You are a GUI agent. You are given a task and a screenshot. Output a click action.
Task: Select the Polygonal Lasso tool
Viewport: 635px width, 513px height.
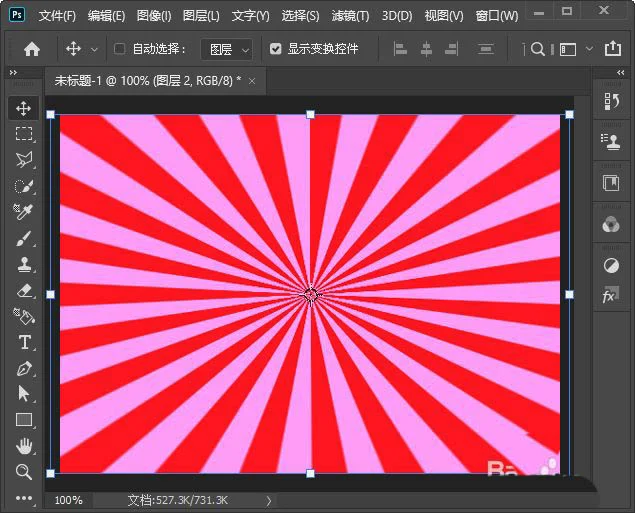click(23, 160)
